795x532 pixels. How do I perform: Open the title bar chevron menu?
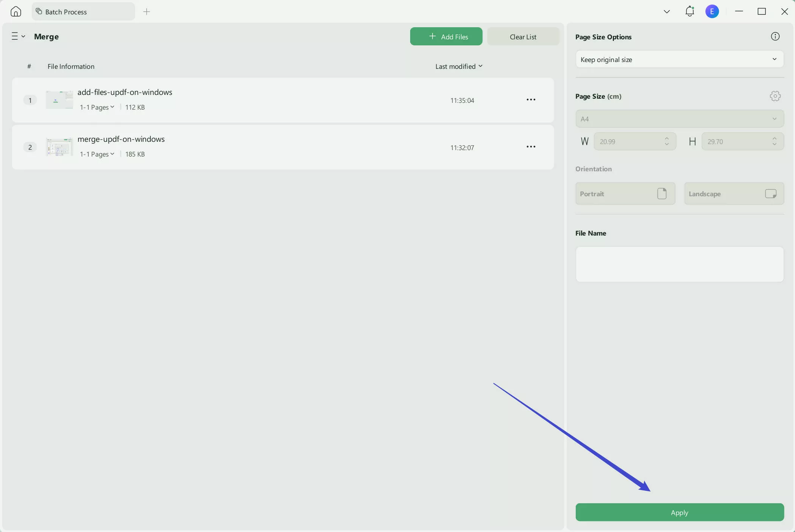click(x=666, y=12)
